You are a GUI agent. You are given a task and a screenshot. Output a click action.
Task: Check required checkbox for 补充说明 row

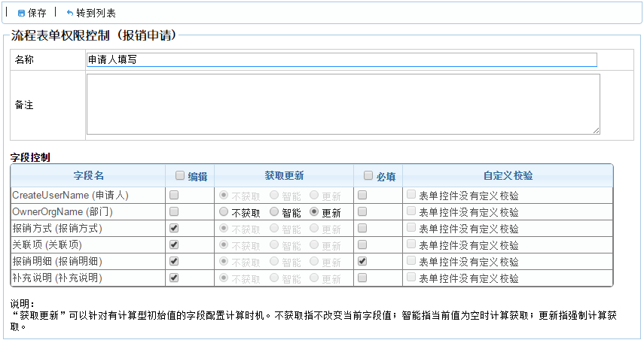[362, 278]
